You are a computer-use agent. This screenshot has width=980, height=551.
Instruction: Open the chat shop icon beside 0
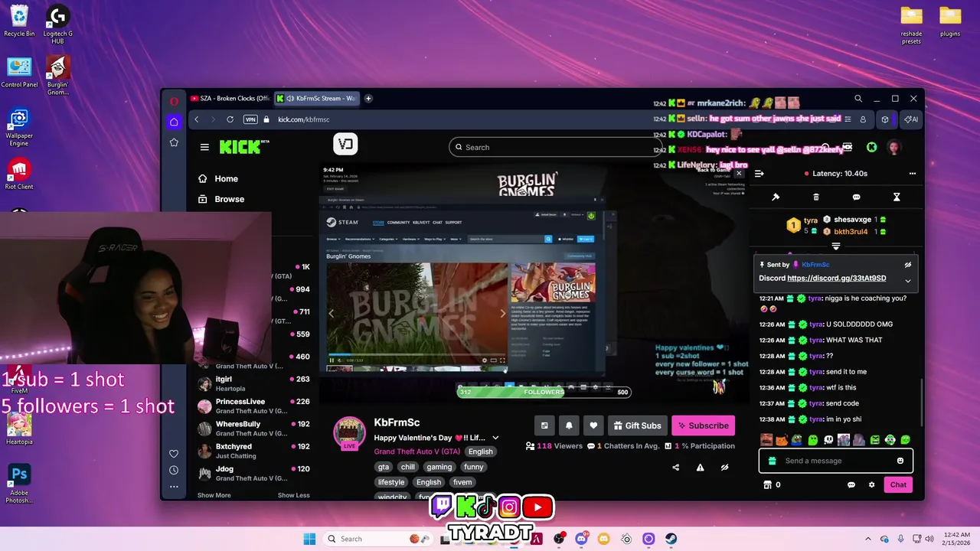[x=767, y=484]
